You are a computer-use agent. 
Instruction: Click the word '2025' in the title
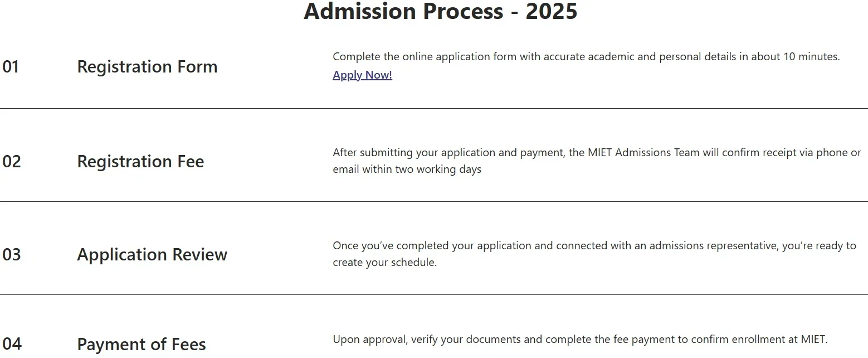click(551, 11)
